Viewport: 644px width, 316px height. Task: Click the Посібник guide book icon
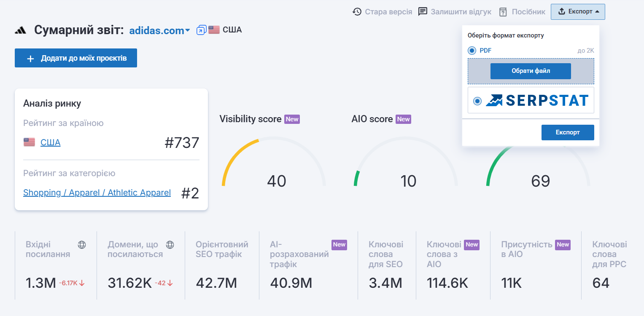tap(503, 12)
